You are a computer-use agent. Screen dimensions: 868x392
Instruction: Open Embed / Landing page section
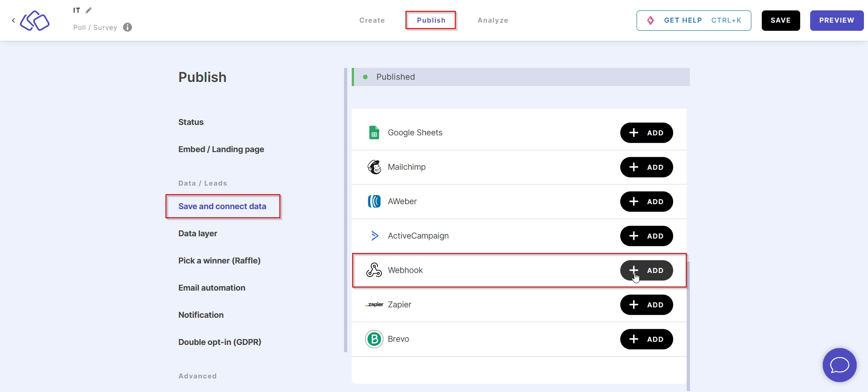(x=221, y=149)
